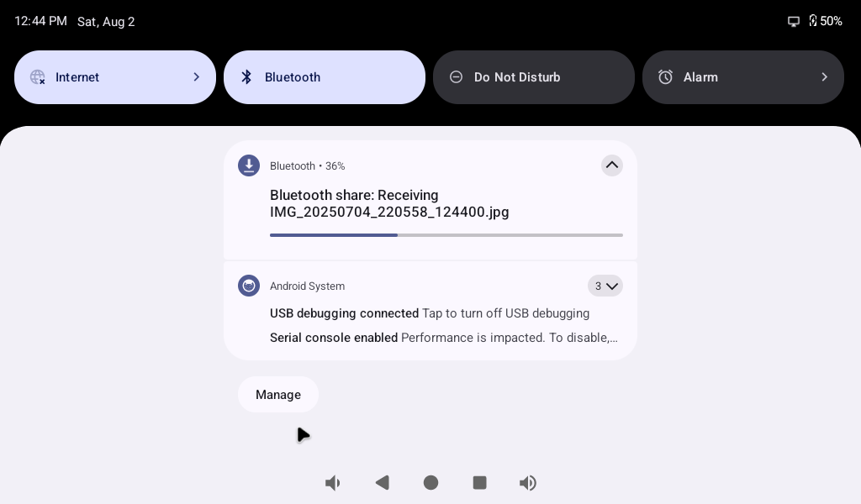
Task: Expand the Alarm tile chevron
Action: click(824, 77)
